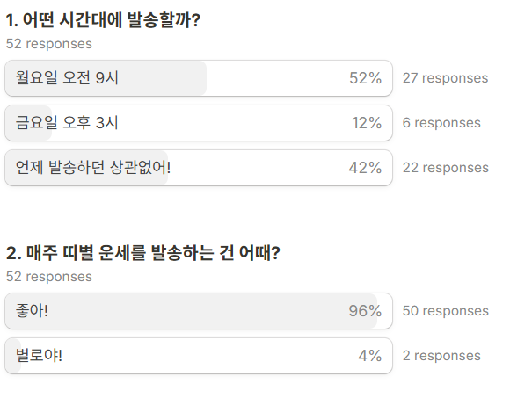Click the question title '2. 매주 띠별 운세를 발송하는 건 어때?'
The image size is (532, 398).
coord(143,253)
